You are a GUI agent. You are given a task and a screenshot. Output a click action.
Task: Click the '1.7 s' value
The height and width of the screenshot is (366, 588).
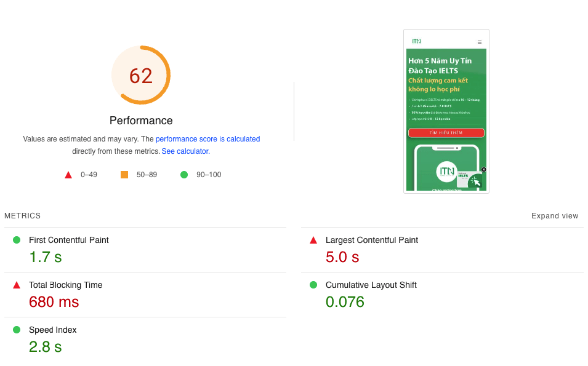pyautogui.click(x=46, y=257)
